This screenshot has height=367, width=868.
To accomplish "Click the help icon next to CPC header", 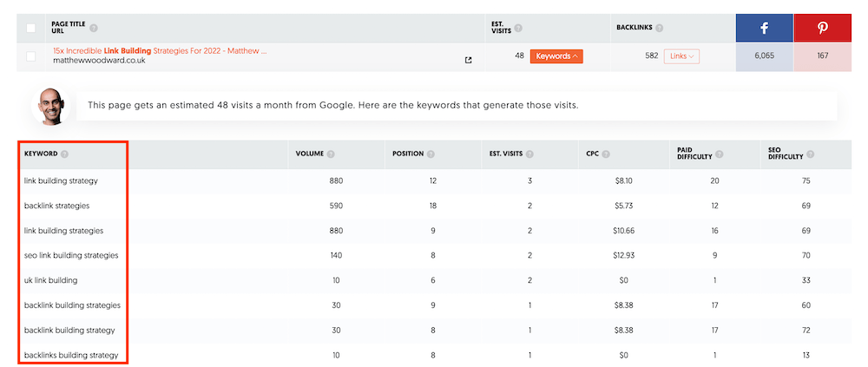I will point(607,154).
